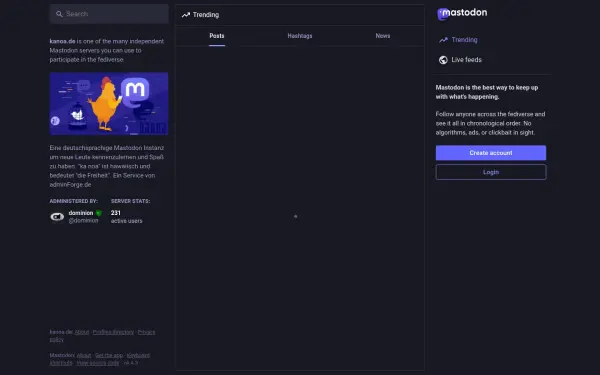Screen dimensions: 600x375
Task: Click the 231 active users stat
Action: click(126, 217)
